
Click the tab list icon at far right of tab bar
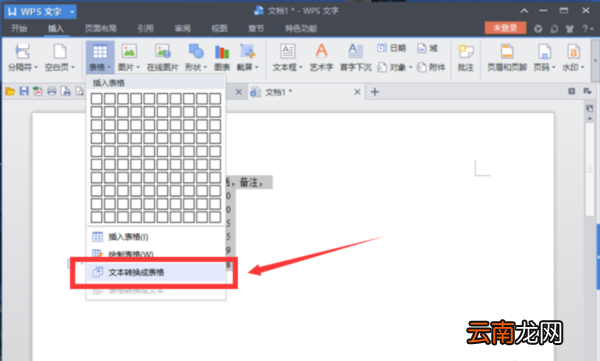587,91
